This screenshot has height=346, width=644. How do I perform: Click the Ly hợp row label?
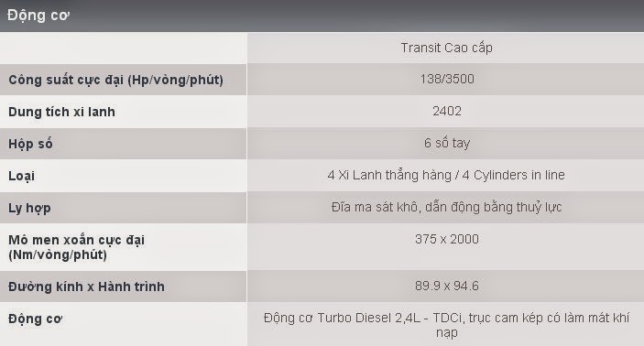point(29,208)
